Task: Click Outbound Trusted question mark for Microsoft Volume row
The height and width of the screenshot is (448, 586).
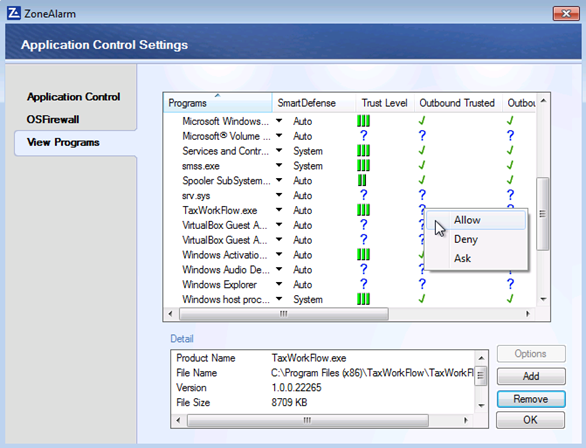Action: pyautogui.click(x=422, y=136)
